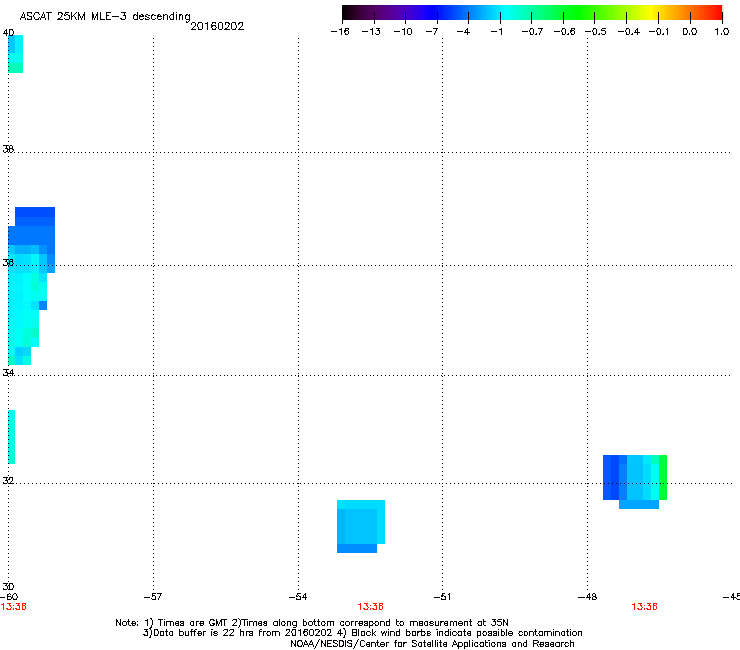The width and height of the screenshot is (740, 650).
Task: Click the -0.6 color scale label
Action: click(x=564, y=32)
